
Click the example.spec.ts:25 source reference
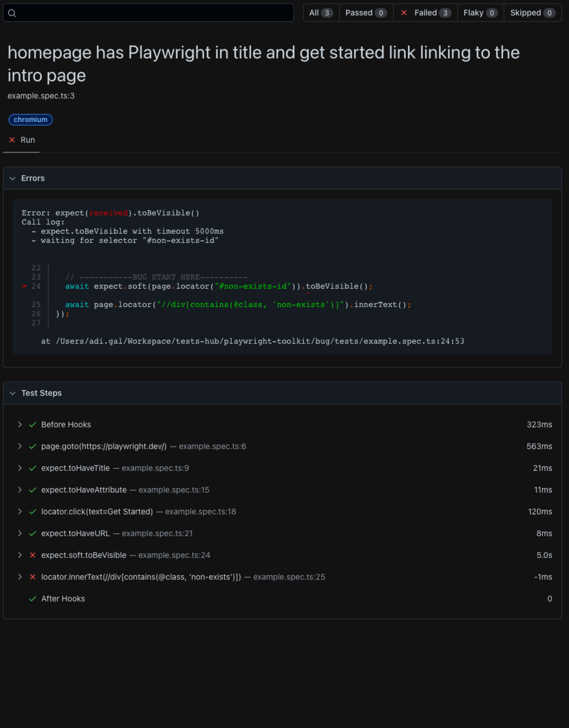289,577
